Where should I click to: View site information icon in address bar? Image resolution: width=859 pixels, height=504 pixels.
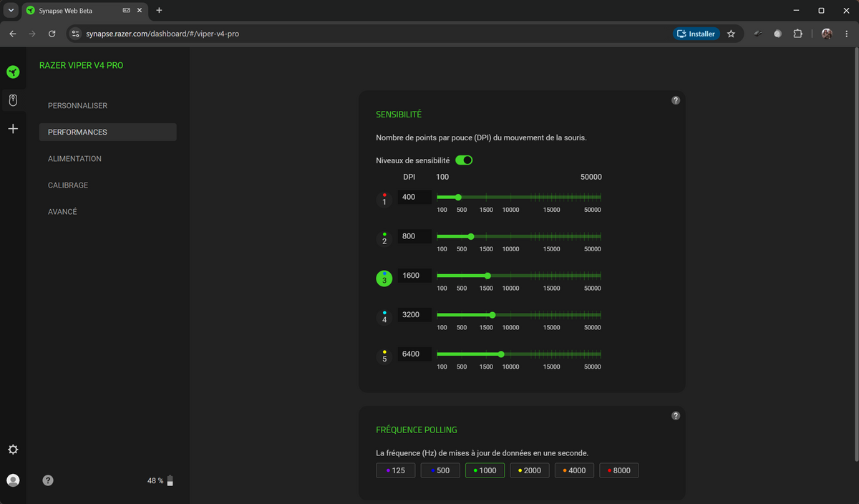[x=75, y=34]
